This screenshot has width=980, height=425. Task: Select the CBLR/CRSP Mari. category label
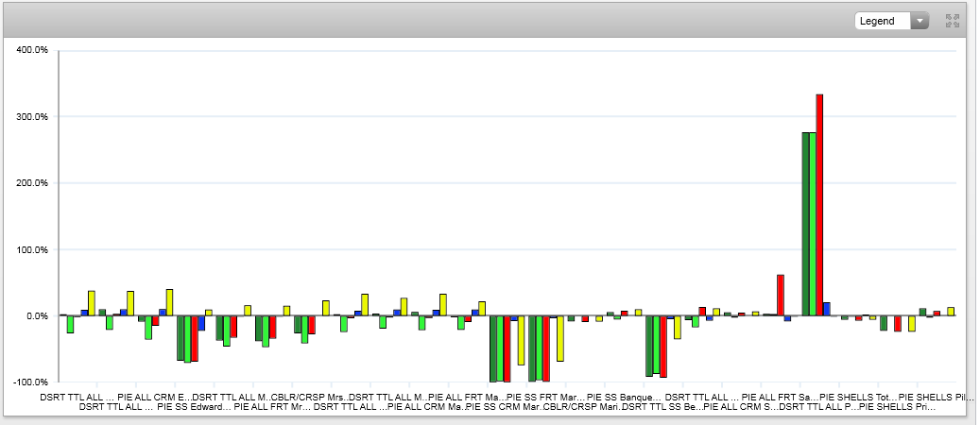coord(581,407)
